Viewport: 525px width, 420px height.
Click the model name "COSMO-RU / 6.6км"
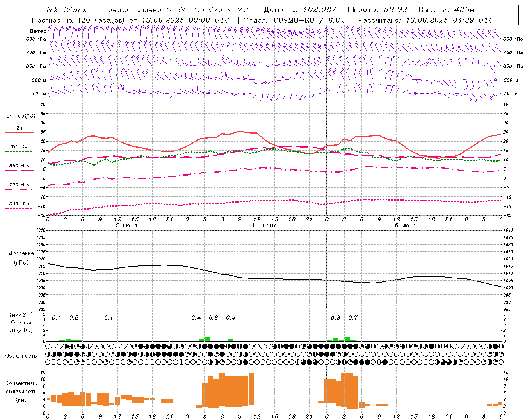tap(310, 20)
